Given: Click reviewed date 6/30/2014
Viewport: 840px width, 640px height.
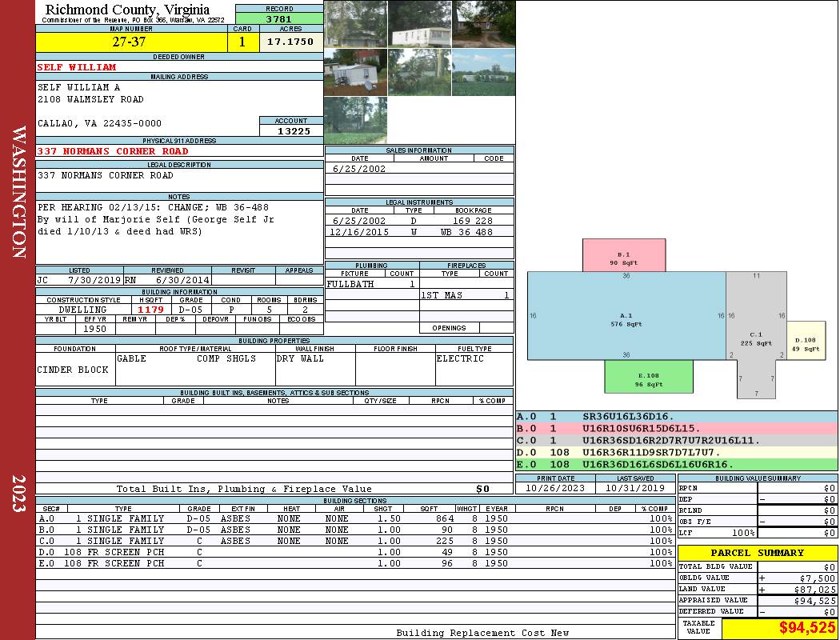Looking at the screenshot, I should point(182,280).
